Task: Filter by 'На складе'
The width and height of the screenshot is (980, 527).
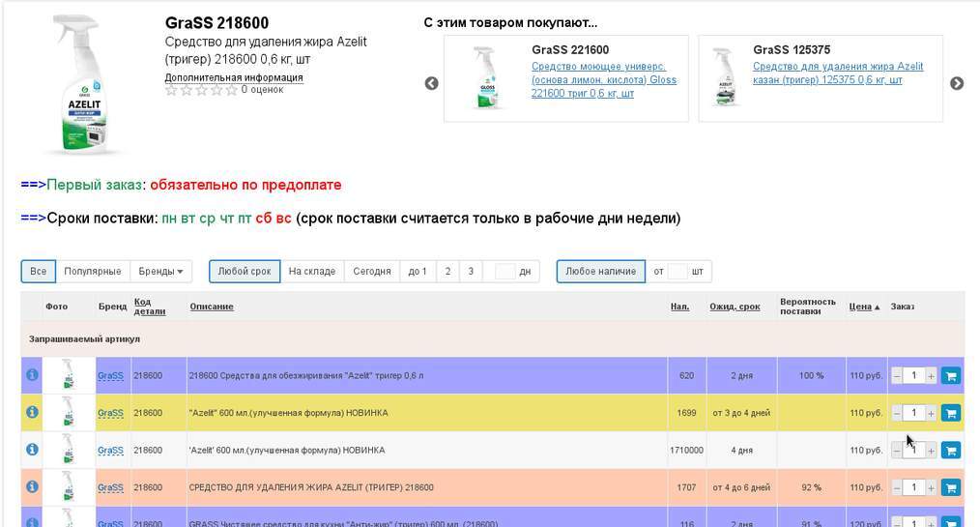Action: [312, 272]
